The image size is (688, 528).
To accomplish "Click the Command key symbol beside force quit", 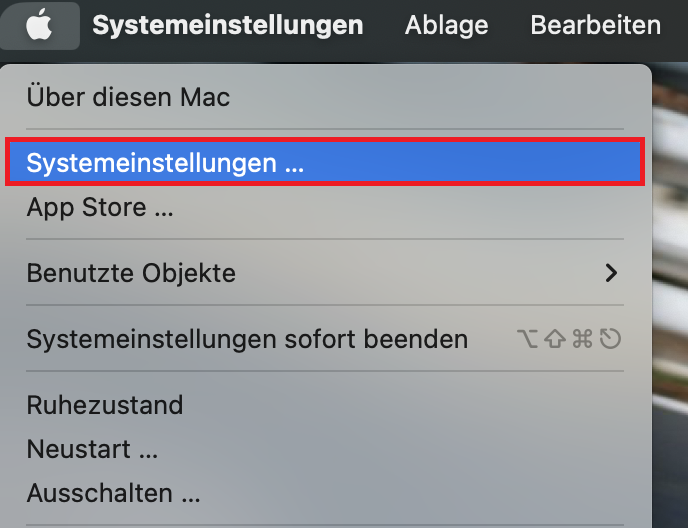I will click(x=583, y=339).
